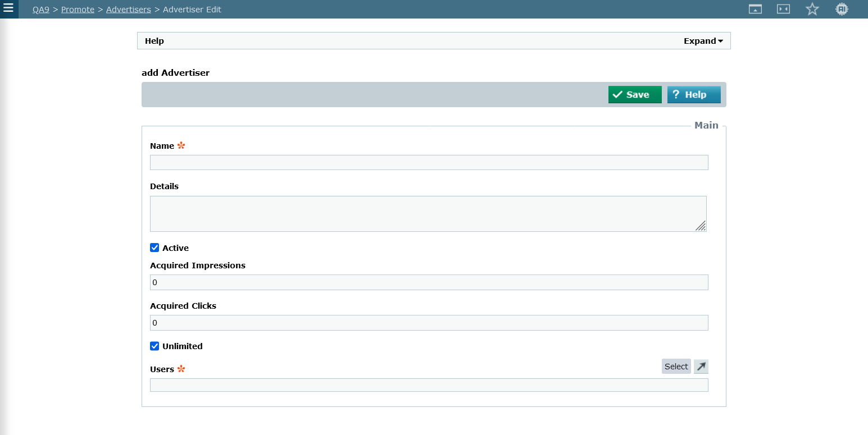Screen dimensions: 868x435
Task: Click inside the Details text area
Action: coord(428,214)
